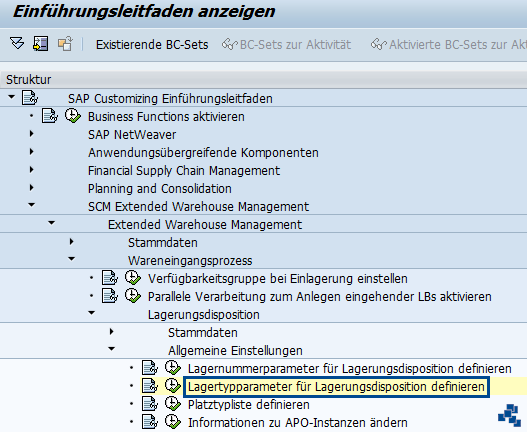Execute activity icon for Parallele Verarbeitung row
The image size is (527, 432).
tap(133, 296)
